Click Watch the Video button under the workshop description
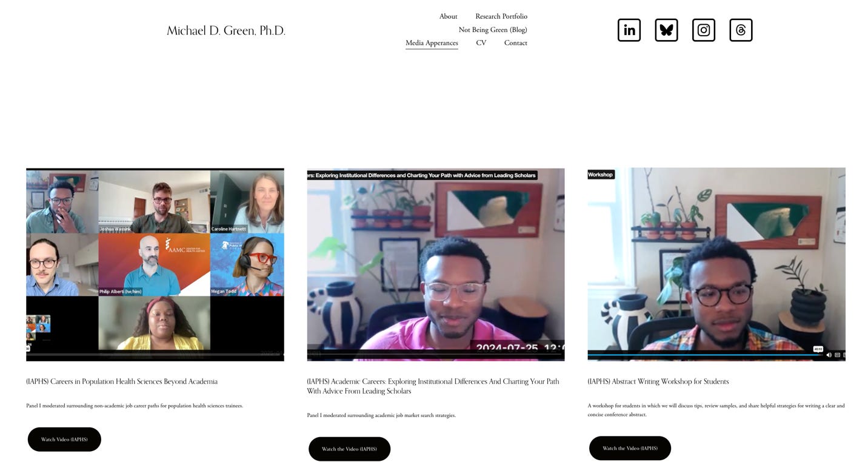868x462 pixels. tap(630, 448)
